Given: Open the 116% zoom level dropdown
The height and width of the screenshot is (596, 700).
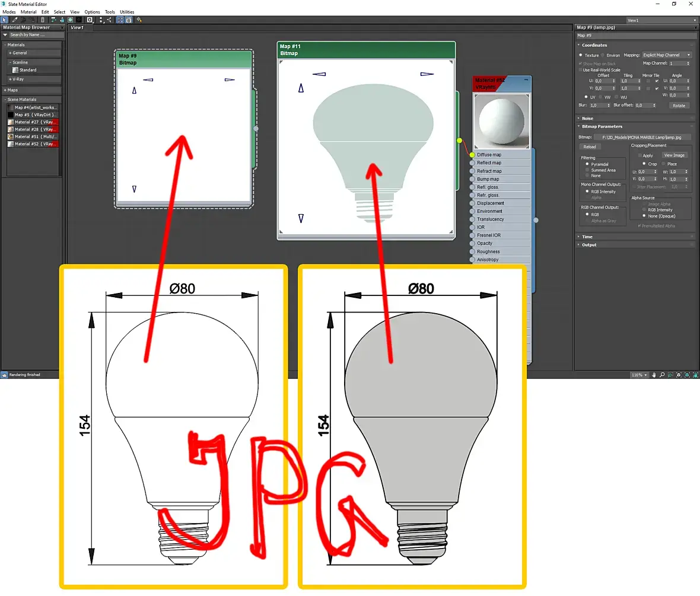Looking at the screenshot, I should [639, 375].
